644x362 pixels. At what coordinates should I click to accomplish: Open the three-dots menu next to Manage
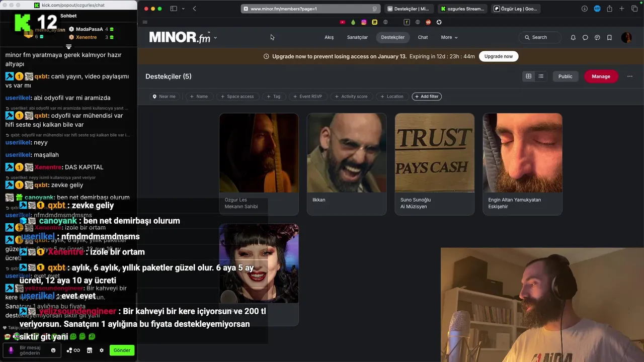(x=630, y=76)
